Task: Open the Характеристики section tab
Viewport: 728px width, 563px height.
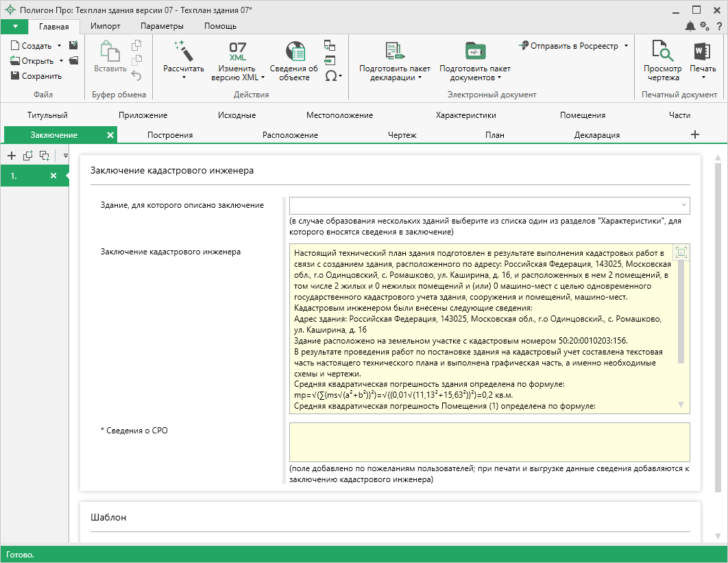Action: (465, 115)
